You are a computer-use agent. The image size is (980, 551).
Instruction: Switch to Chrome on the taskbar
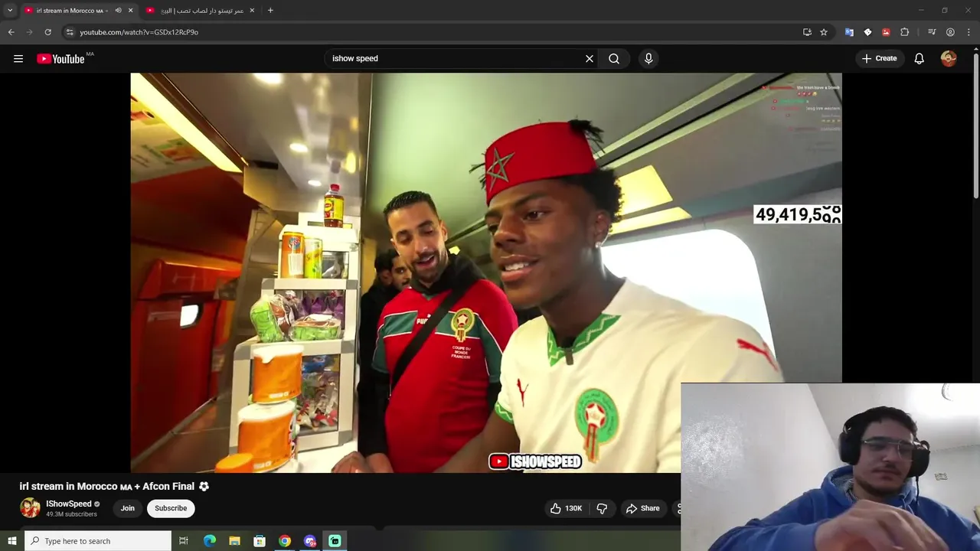(x=285, y=541)
